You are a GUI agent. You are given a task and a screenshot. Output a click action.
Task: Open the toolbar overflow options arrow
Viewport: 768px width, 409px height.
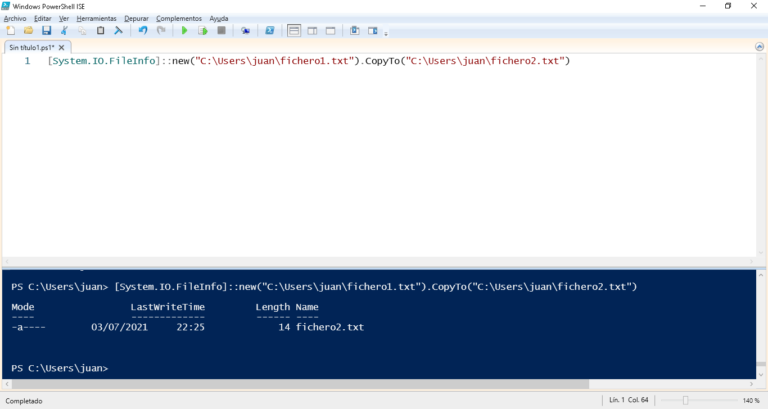coord(386,33)
